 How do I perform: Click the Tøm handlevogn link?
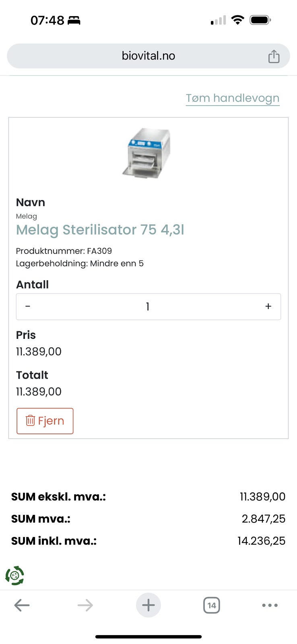(x=232, y=98)
